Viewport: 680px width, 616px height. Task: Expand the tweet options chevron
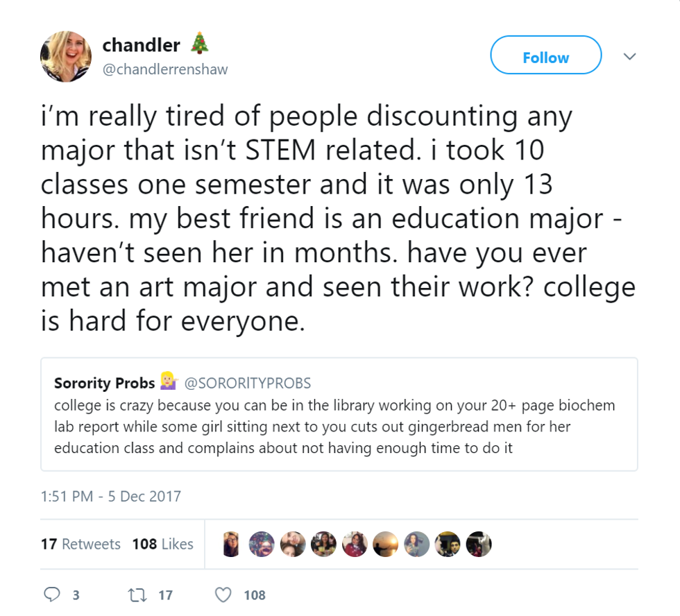[x=629, y=56]
